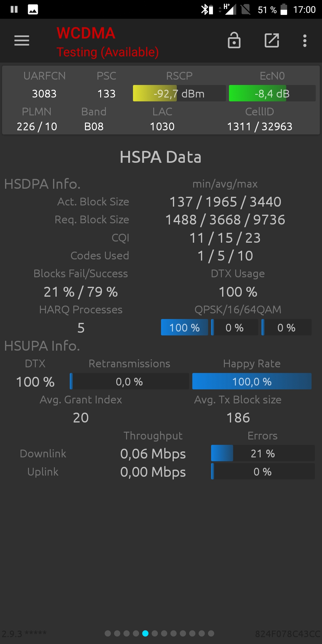Tap the Bluetooth status icon
Viewport: 322px width, 644px height.
click(x=207, y=10)
